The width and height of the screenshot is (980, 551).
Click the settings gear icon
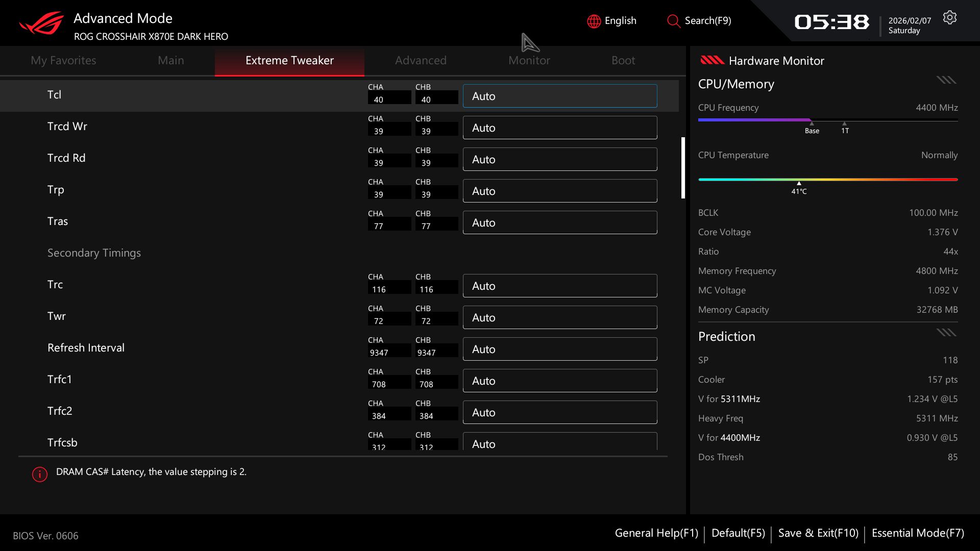pos(949,18)
